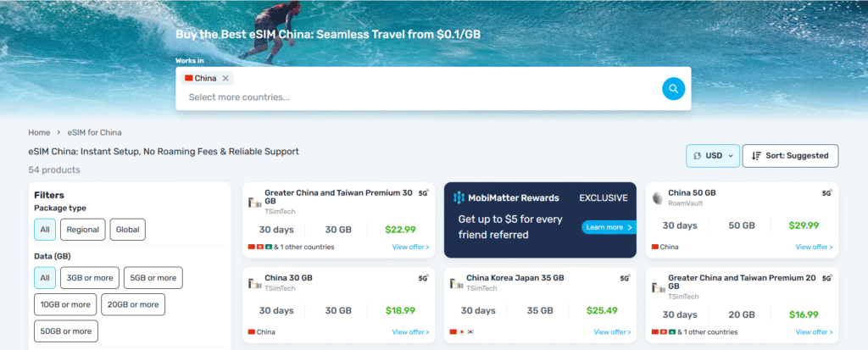Click the Select more countries input field
The width and height of the screenshot is (868, 350).
click(x=415, y=97)
